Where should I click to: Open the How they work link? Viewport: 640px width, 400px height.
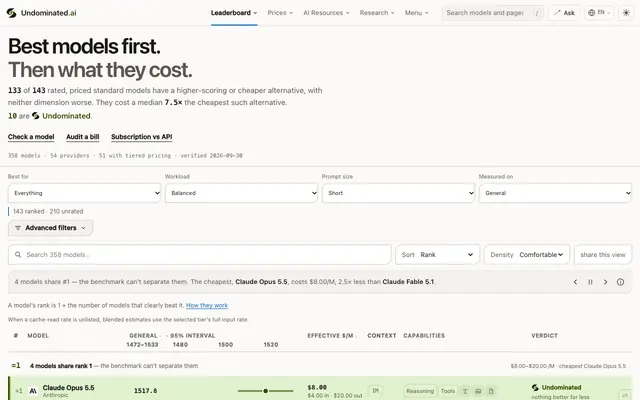click(207, 305)
